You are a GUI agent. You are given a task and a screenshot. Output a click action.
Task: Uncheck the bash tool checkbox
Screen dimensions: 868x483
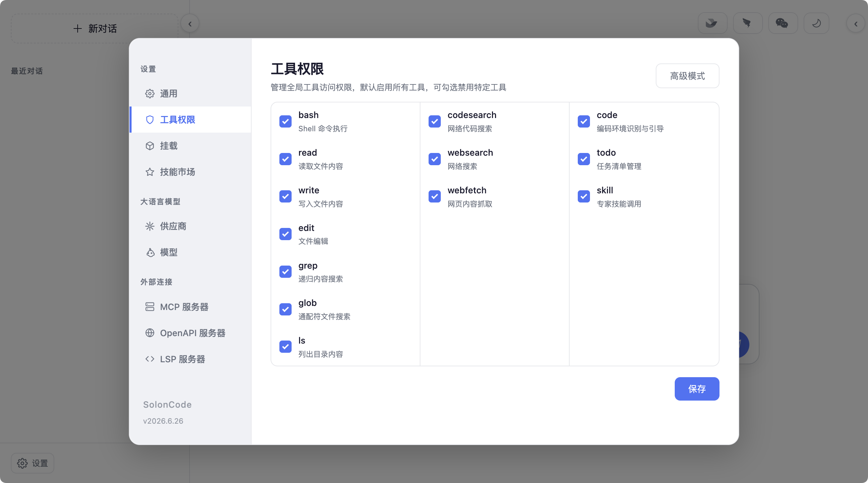point(285,121)
